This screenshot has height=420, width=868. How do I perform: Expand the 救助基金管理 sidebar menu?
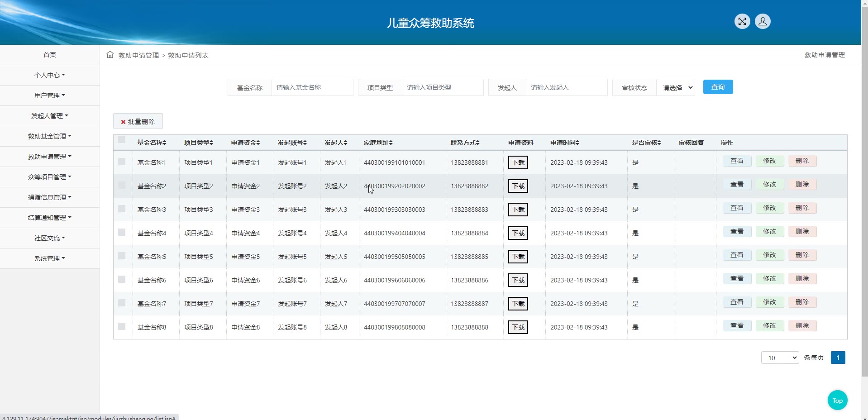(x=49, y=136)
